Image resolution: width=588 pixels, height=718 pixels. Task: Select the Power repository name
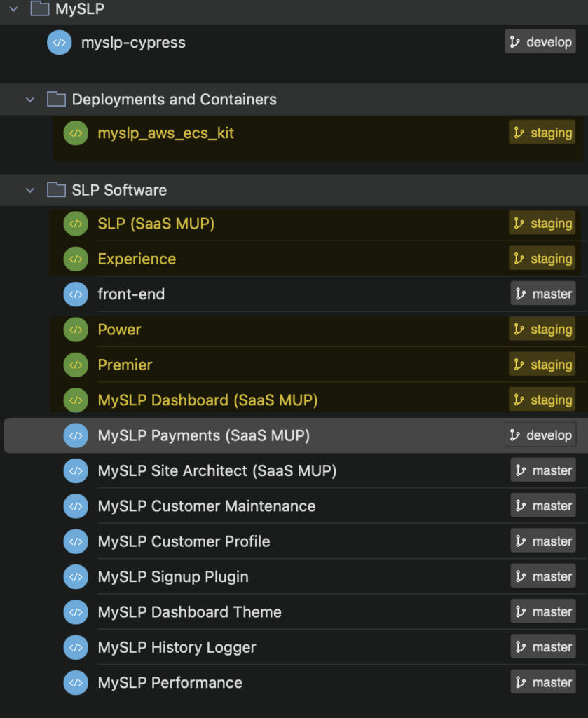[x=119, y=330]
